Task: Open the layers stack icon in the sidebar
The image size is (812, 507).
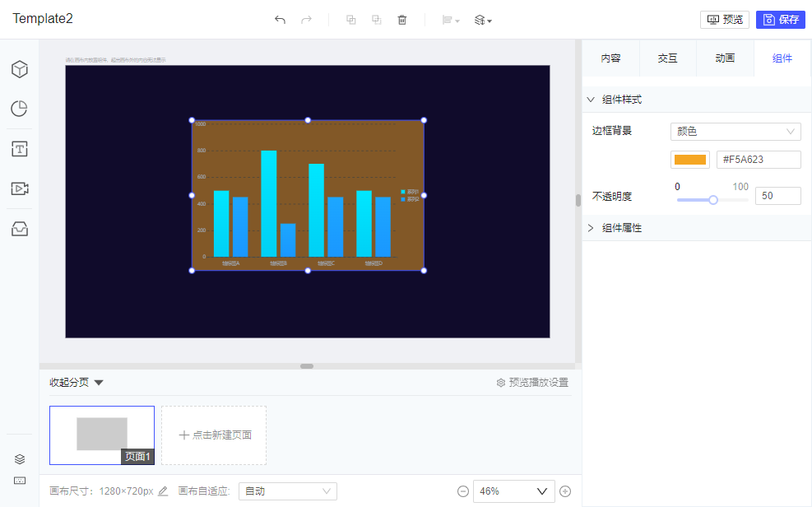Action: pyautogui.click(x=20, y=458)
